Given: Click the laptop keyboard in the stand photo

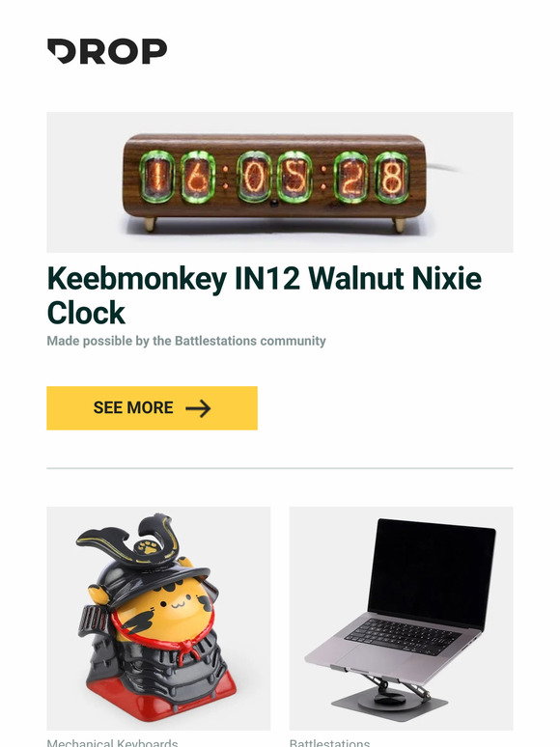Looking at the screenshot, I should point(403,636).
